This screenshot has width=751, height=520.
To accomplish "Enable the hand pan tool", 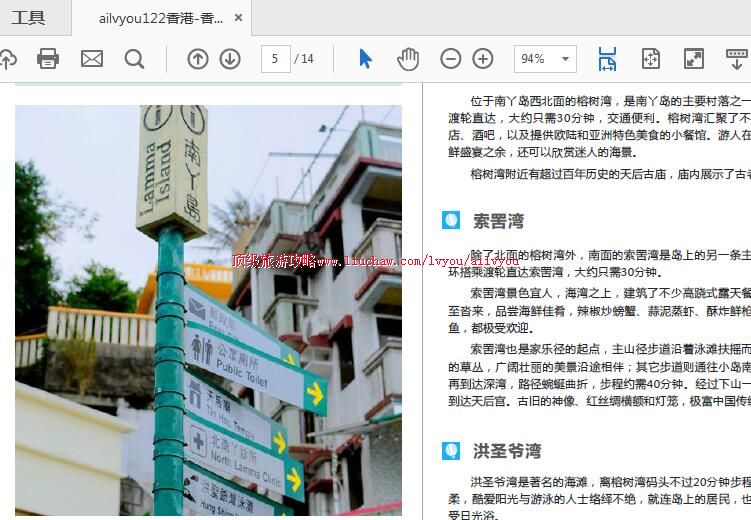I will pos(408,59).
